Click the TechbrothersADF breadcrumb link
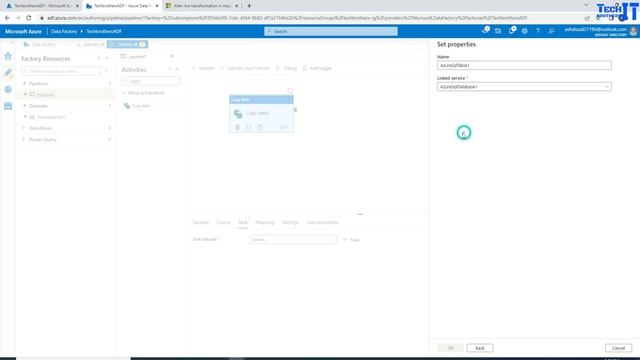 pos(104,31)
